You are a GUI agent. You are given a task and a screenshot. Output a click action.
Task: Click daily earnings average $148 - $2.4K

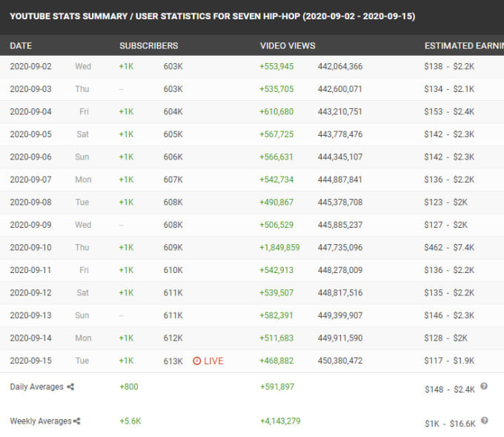450,390
